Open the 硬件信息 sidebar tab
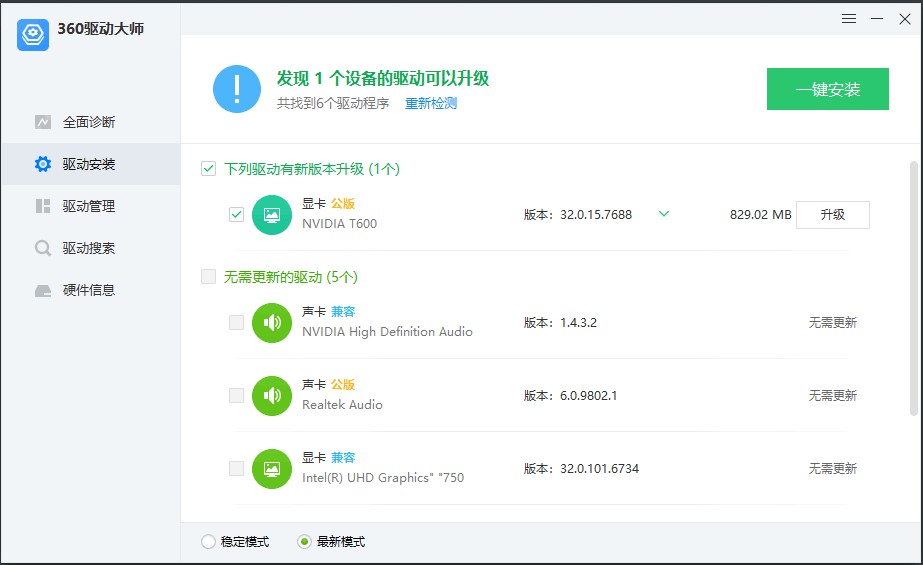 click(89, 290)
